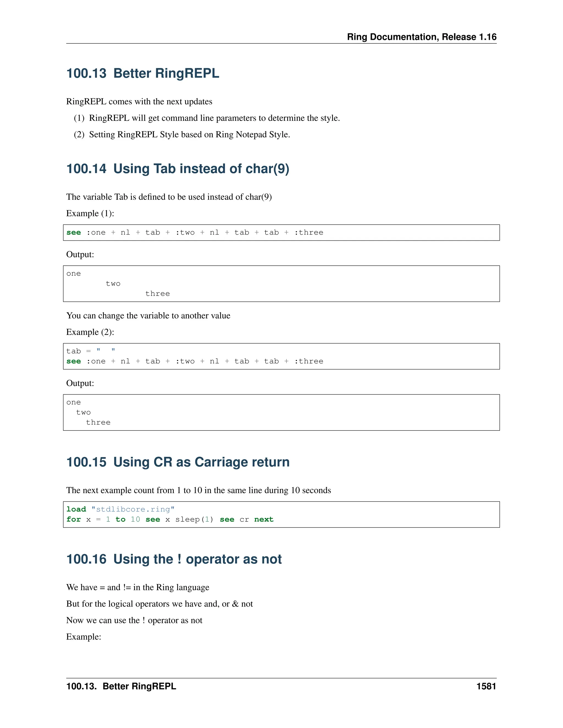
Task: Click the for loop code line with sleep(1)
Action: (170, 519)
